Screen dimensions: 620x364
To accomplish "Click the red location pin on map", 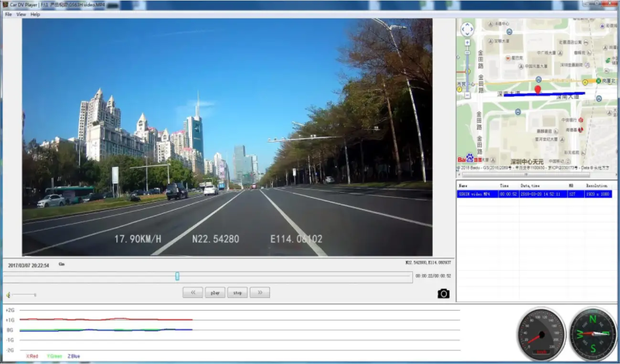I will click(x=537, y=90).
